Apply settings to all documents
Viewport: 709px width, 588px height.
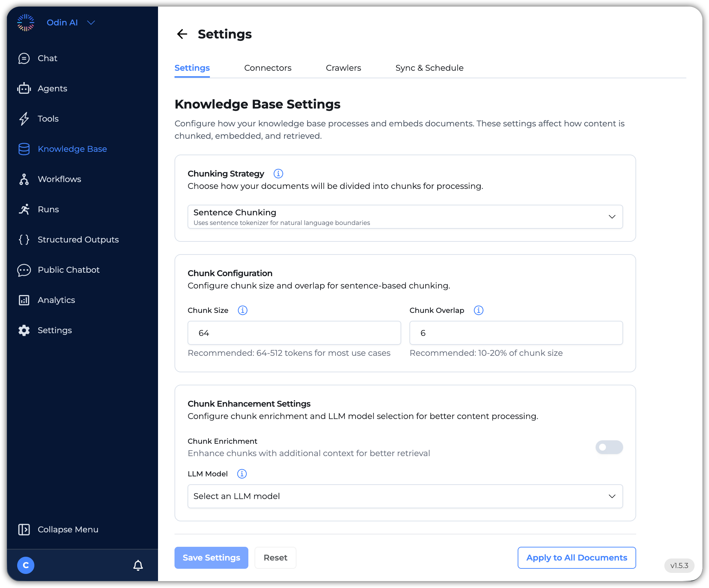pyautogui.click(x=576, y=557)
